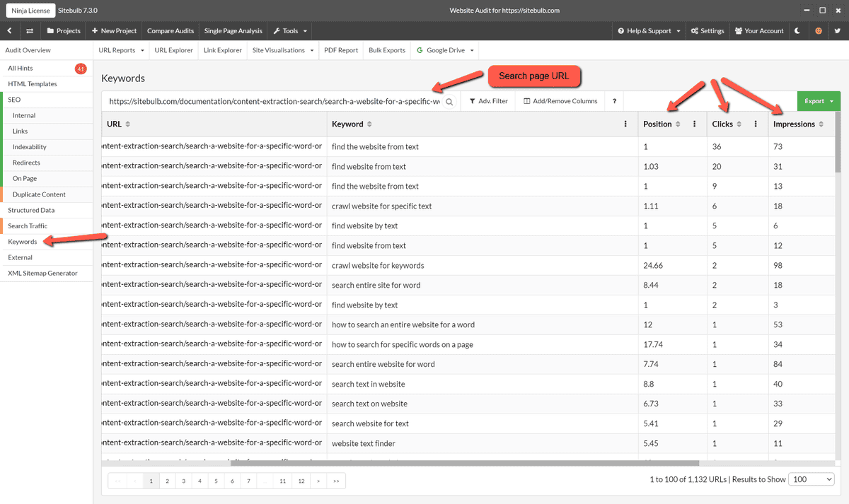849x504 pixels.
Task: Click the orange smiley face icon
Action: pyautogui.click(x=818, y=31)
